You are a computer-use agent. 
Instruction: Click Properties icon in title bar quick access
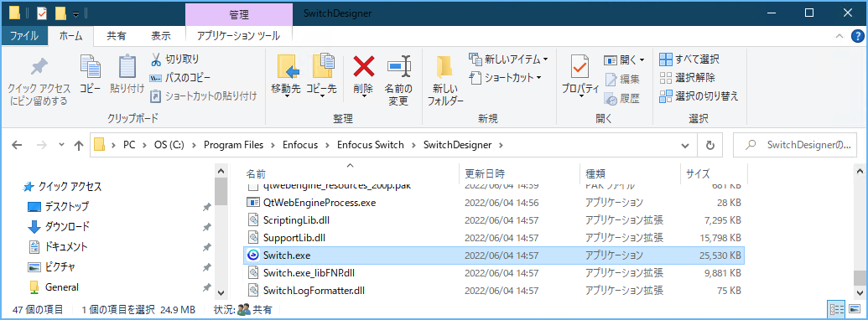pos(42,13)
